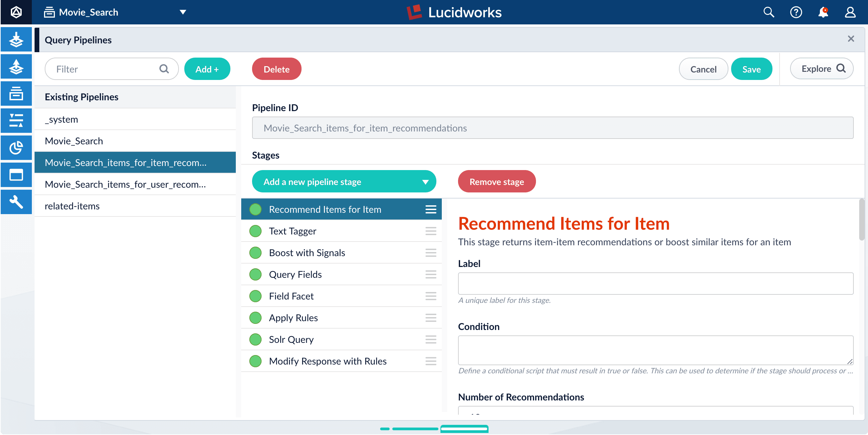Open the Index Pipelines panel from the sidebar
This screenshot has width=868, height=435.
tap(16, 40)
